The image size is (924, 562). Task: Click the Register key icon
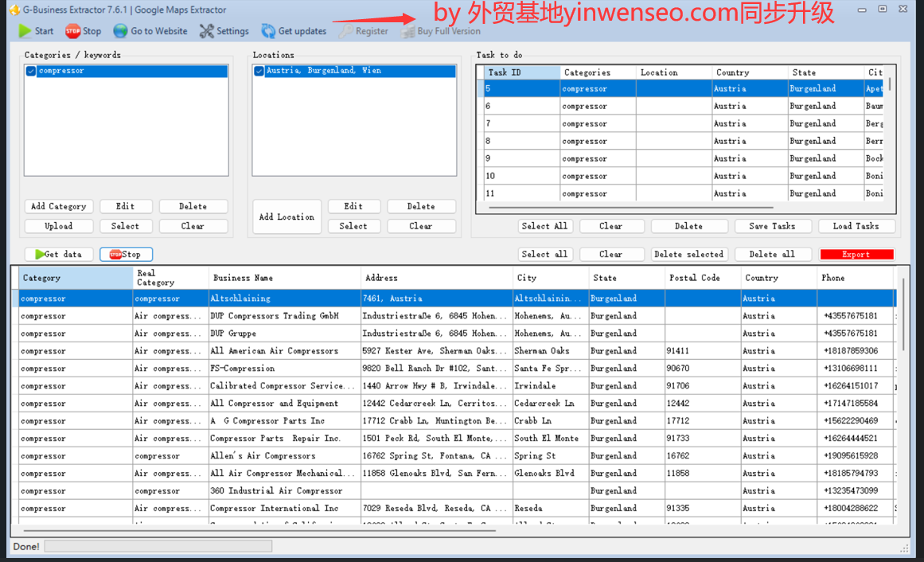346,31
